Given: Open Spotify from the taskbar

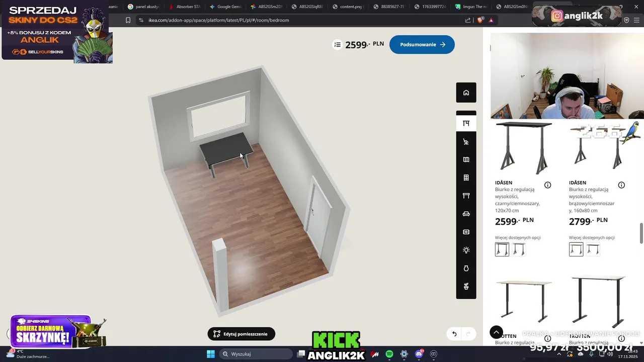Looking at the screenshot, I should (389, 354).
